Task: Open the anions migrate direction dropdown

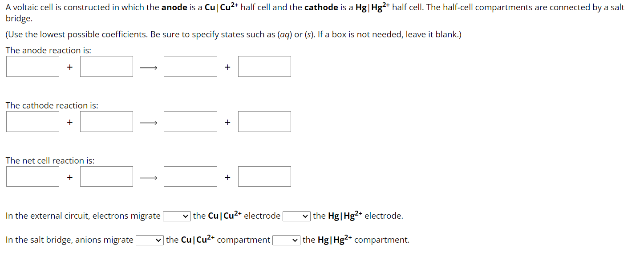Action: [149, 240]
